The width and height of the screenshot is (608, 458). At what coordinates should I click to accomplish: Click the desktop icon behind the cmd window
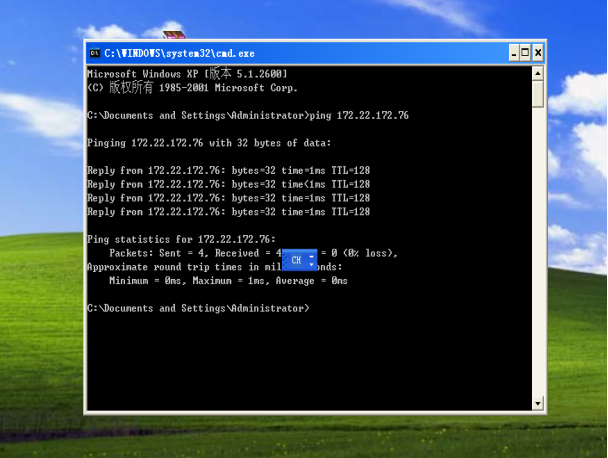point(174,35)
